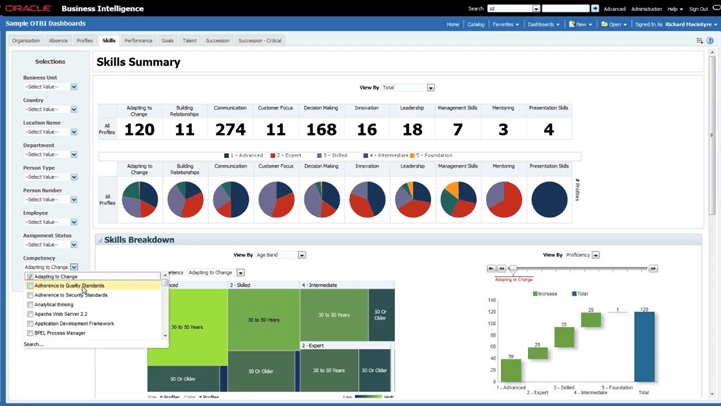Screen dimensions: 721x406
Task: Check the Adherence to Quality Standards option
Action: pos(30,286)
